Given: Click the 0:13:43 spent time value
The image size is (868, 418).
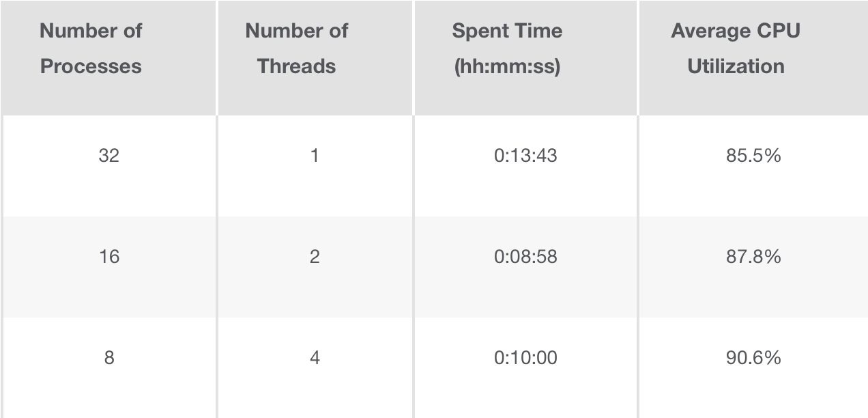Looking at the screenshot, I should [x=525, y=156].
